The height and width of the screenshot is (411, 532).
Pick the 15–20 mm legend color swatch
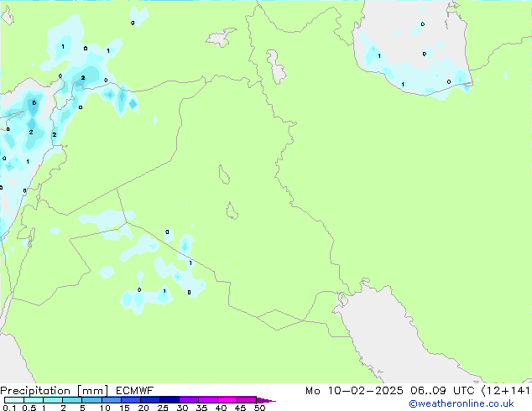[x=131, y=400]
